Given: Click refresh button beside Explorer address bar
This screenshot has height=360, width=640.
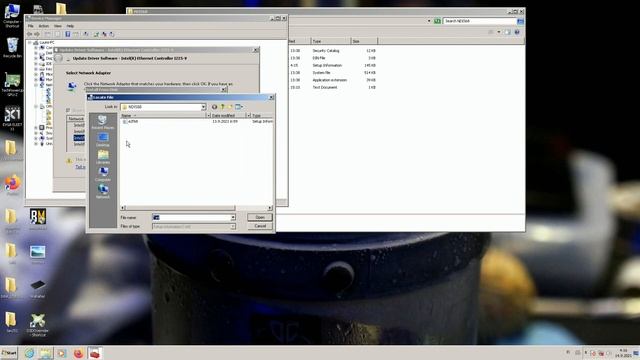Looking at the screenshot, I should pyautogui.click(x=437, y=21).
